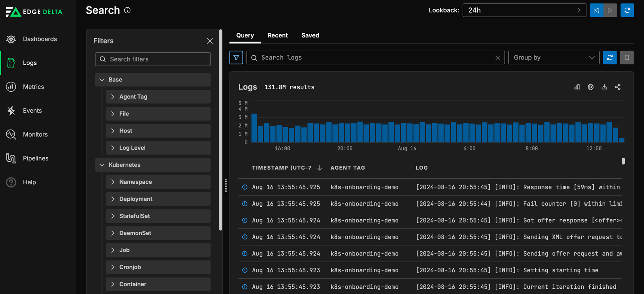Click the filters panel vertical scrollbar

[221, 129]
